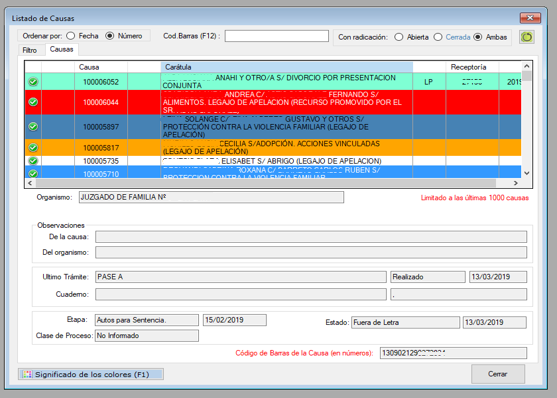Select Número ordering radio button
Viewport: 557px width, 398px height.
click(x=110, y=36)
